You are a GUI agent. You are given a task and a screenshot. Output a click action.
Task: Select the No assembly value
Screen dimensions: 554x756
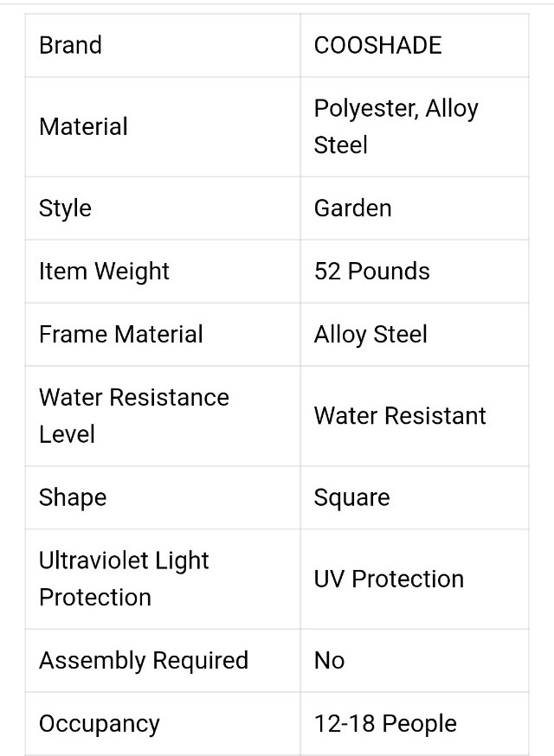(x=330, y=661)
